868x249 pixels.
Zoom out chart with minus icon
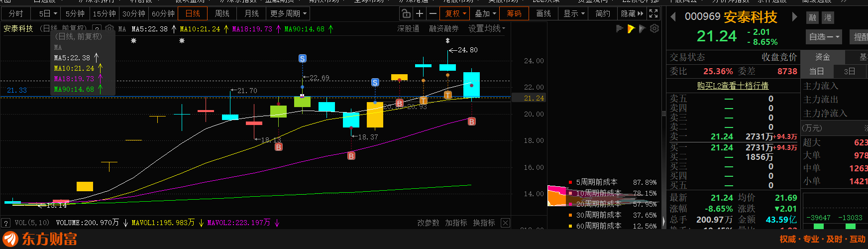pyautogui.click(x=433, y=13)
